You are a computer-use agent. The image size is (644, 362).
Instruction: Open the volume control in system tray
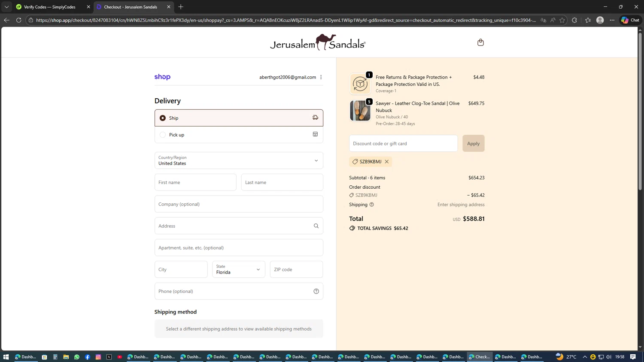click(609, 357)
